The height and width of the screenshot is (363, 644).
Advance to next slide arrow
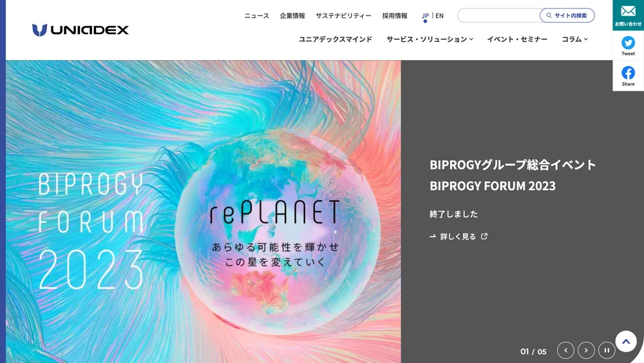(586, 350)
